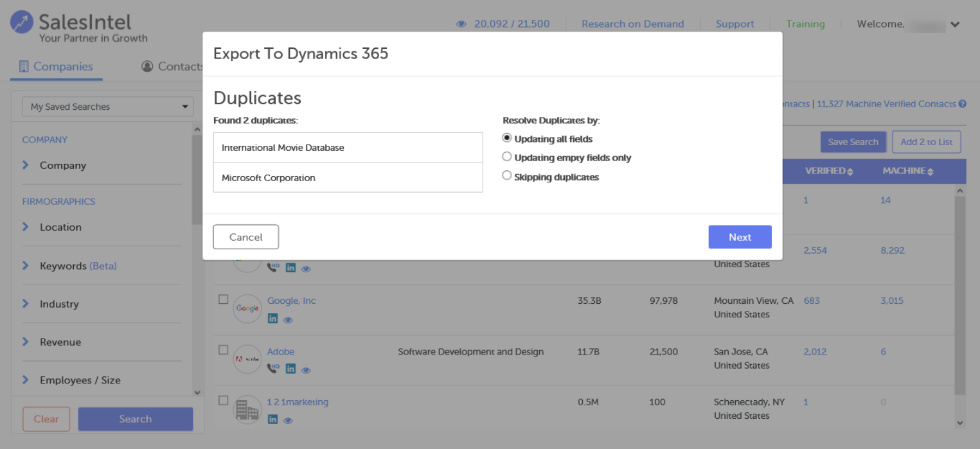
Task: Cancel the Export To Dynamics 365 dialog
Action: (246, 237)
